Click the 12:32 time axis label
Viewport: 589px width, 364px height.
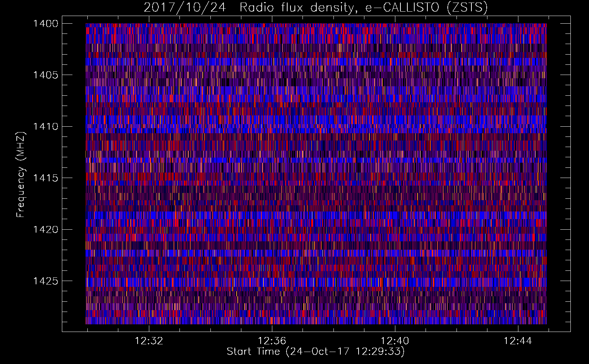click(x=149, y=341)
